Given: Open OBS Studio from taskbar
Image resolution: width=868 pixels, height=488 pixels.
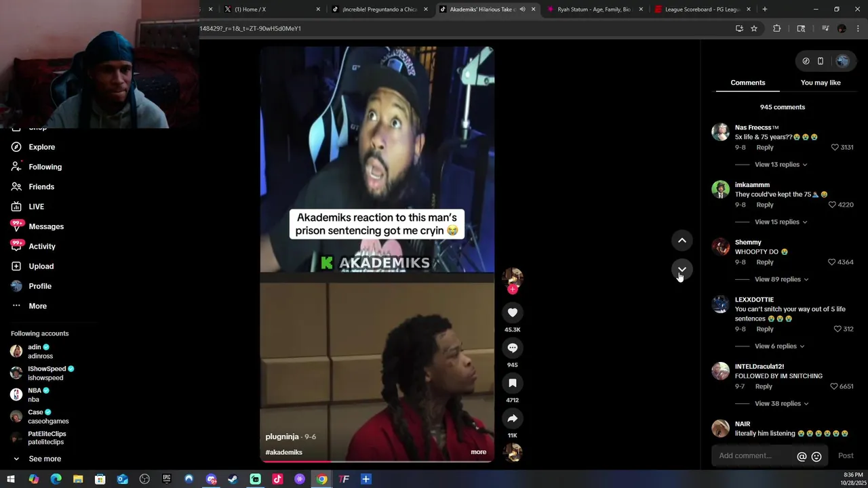Looking at the screenshot, I should click(144, 479).
